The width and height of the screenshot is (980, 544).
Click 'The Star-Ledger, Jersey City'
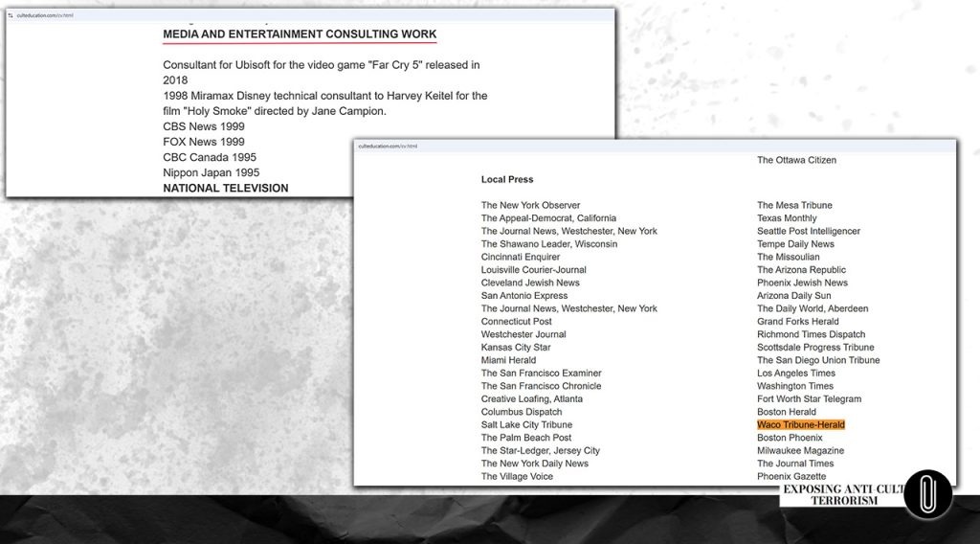click(x=541, y=451)
